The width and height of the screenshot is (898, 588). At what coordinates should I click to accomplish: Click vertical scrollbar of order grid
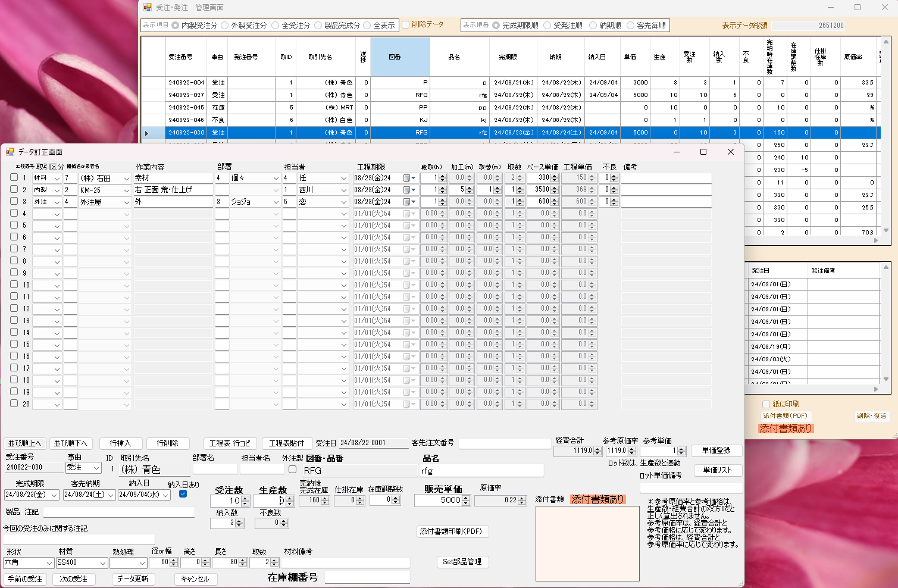point(886,136)
